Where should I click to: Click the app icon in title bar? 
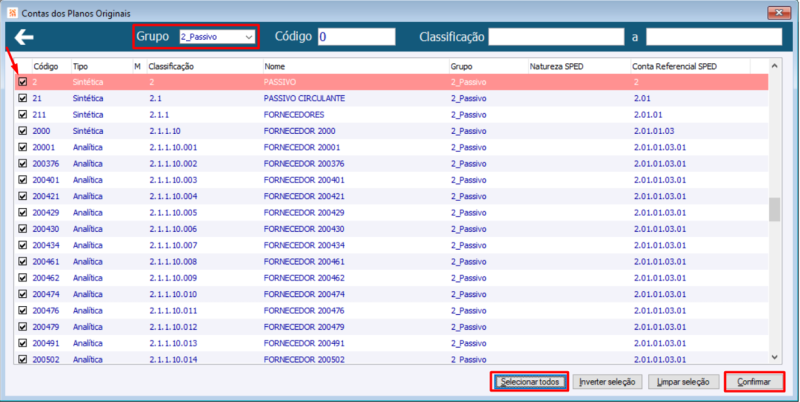pos(13,12)
